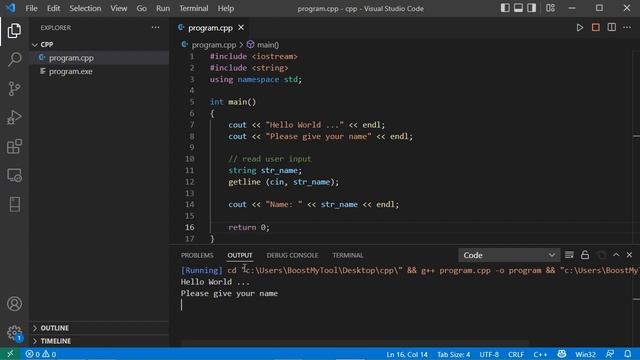Open the Customize Layout icon
Viewport: 640px width, 360px height.
point(550,8)
